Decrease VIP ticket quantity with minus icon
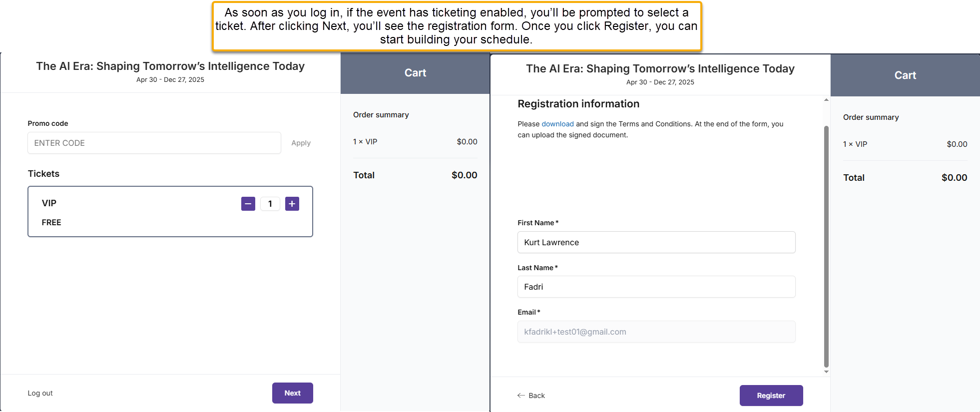The height and width of the screenshot is (412, 980). click(x=248, y=204)
